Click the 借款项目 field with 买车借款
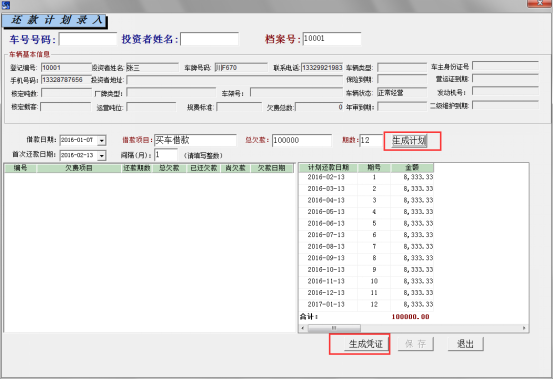The image size is (553, 380). pos(195,140)
